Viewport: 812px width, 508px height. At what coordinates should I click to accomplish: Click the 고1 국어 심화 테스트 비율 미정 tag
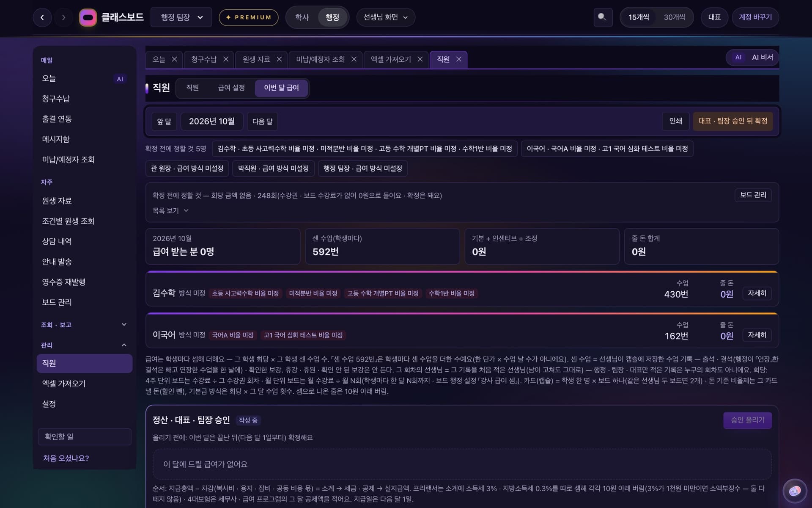tap(303, 335)
